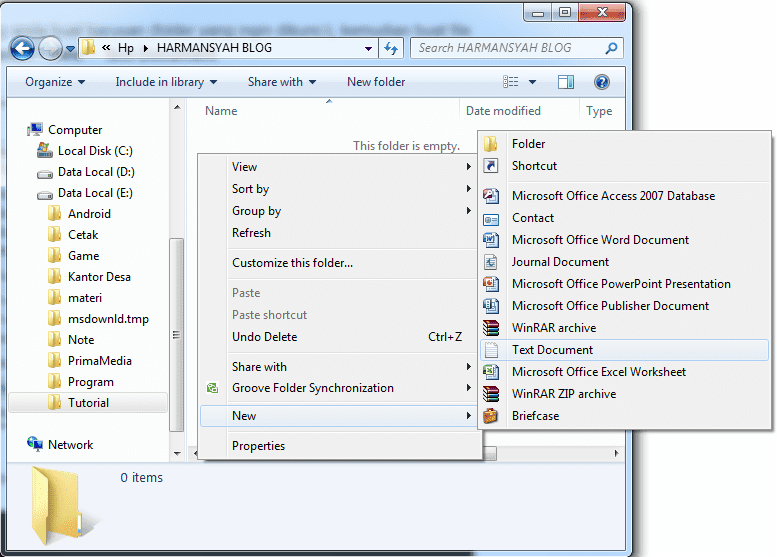Open the Android folder in tree
This screenshot has width=777, height=557.
tap(79, 214)
